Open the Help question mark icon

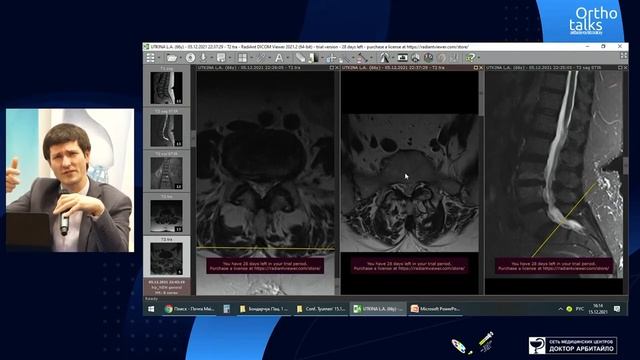click(471, 58)
